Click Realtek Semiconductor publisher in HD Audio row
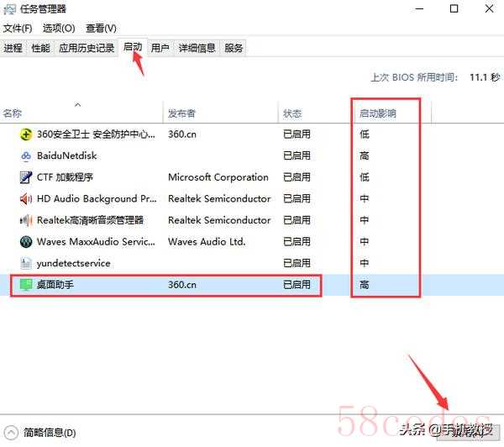Viewport: 504px width, 447px height. coord(219,199)
